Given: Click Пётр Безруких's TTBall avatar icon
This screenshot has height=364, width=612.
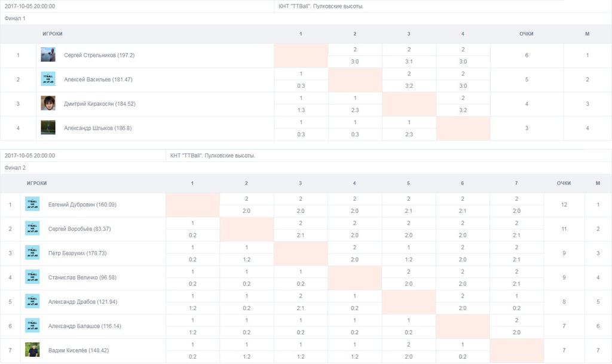Looking at the screenshot, I should pos(32,252).
